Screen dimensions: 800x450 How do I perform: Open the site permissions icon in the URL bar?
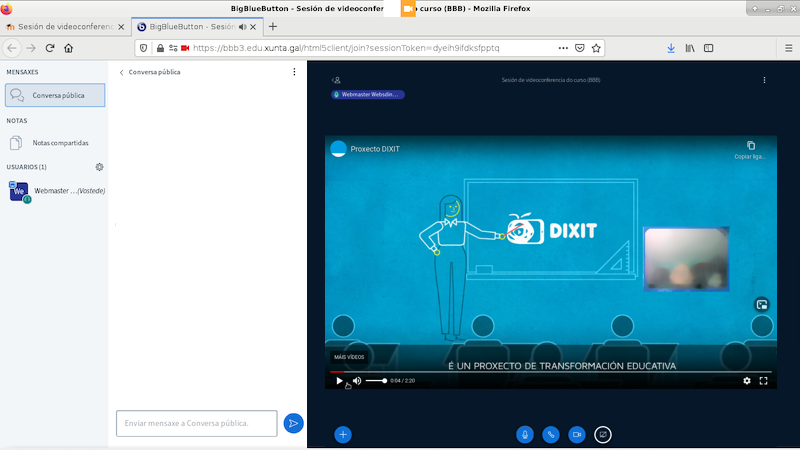click(173, 48)
